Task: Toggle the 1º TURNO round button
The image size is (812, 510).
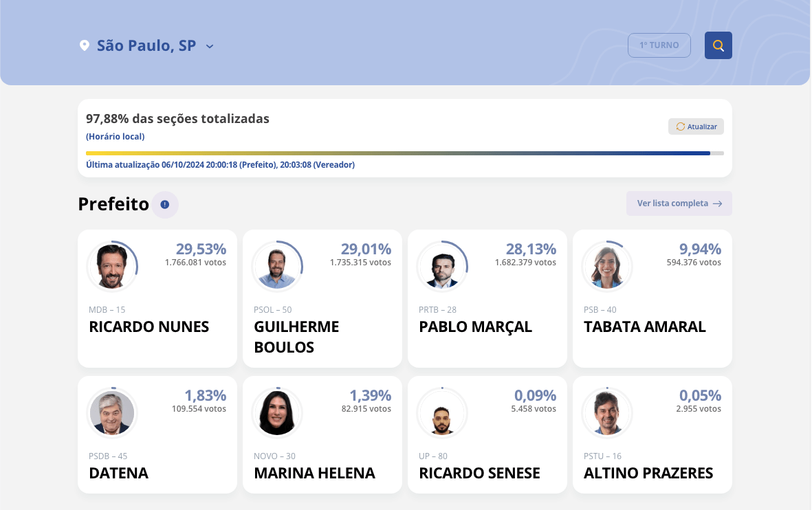Action: pyautogui.click(x=659, y=45)
